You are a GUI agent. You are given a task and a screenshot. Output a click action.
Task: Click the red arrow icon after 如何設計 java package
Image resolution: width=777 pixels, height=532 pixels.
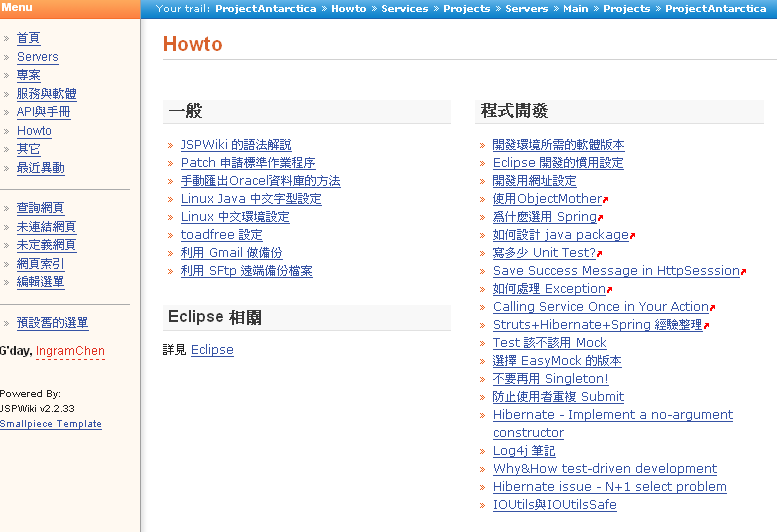[x=632, y=236]
